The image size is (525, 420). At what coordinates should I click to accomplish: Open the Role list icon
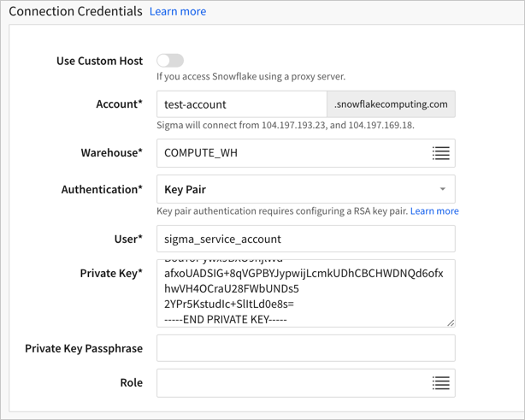click(440, 383)
